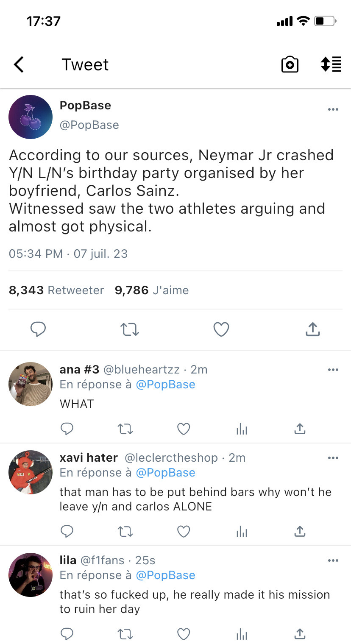Like the main PopBase tweet
Screen dimensions: 351x644
point(221,329)
